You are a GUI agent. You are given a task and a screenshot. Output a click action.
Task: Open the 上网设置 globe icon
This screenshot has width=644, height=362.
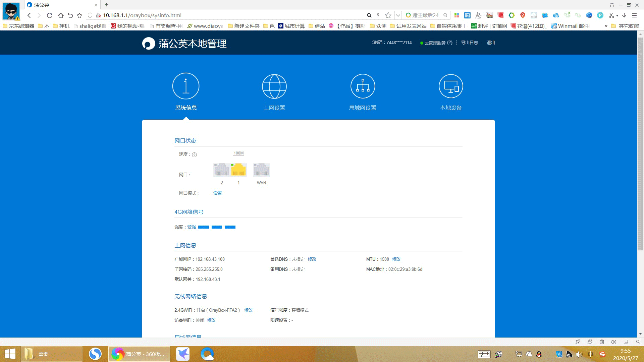click(274, 86)
